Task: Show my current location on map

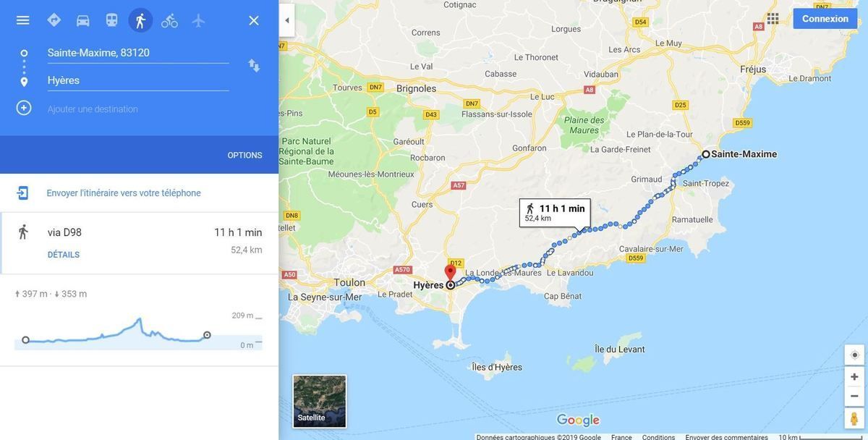Action: [854, 355]
